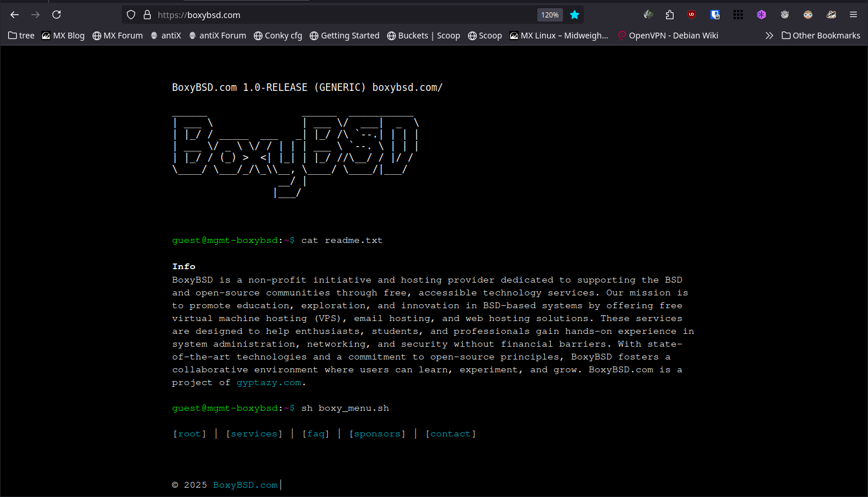Open the Firefox hamburger application menu
868x497 pixels.
[853, 15]
